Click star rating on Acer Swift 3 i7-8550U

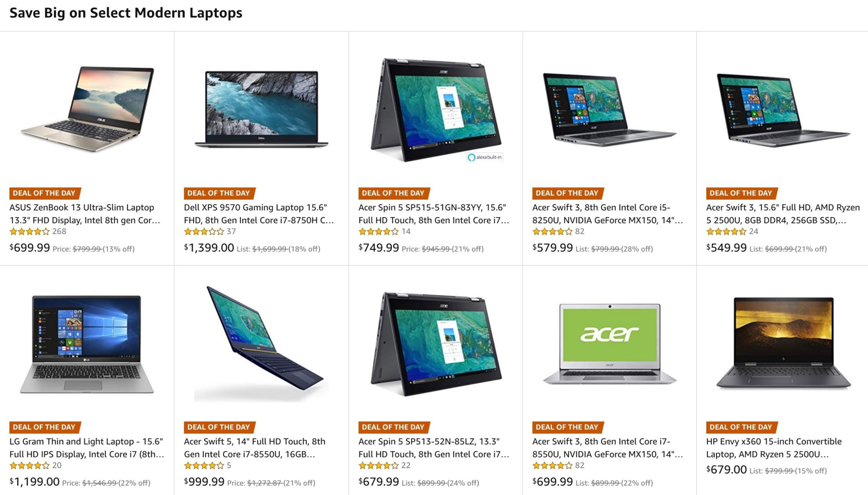(552, 466)
